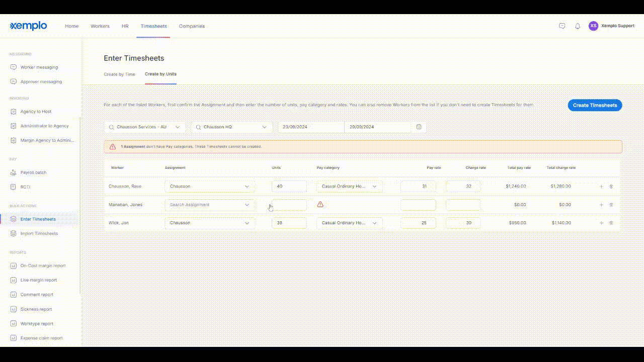The width and height of the screenshot is (644, 362).
Task: Click the Approver messaging sidebar icon
Action: [14, 81]
